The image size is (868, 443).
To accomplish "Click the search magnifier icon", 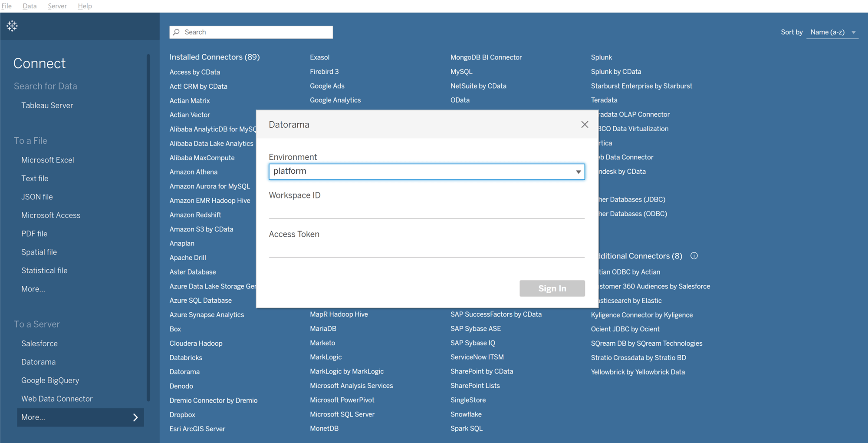I will pyautogui.click(x=176, y=32).
